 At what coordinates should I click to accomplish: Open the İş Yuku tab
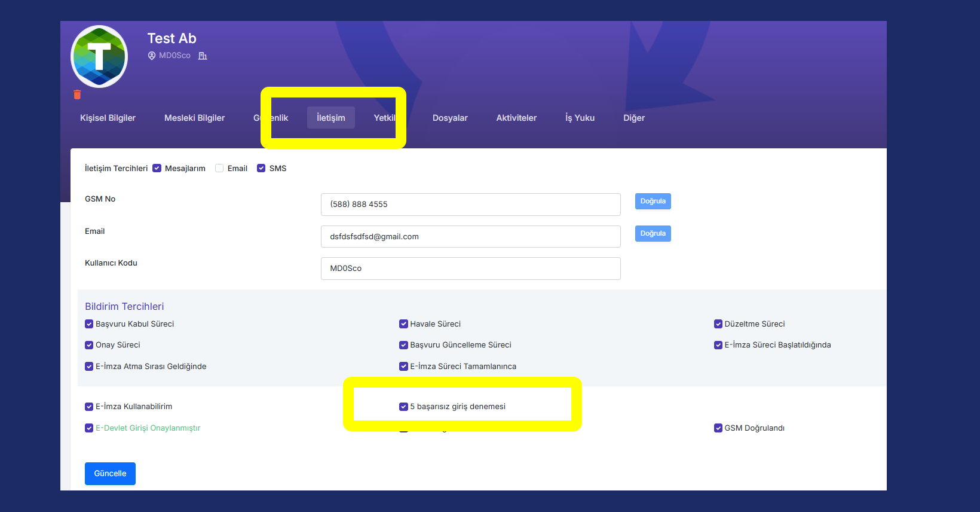click(580, 118)
